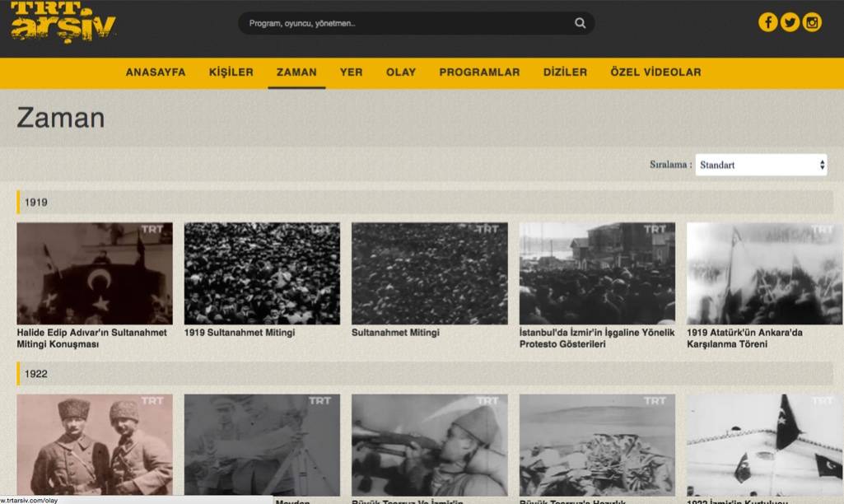
Task: Open the Twitter social icon
Action: click(790, 22)
